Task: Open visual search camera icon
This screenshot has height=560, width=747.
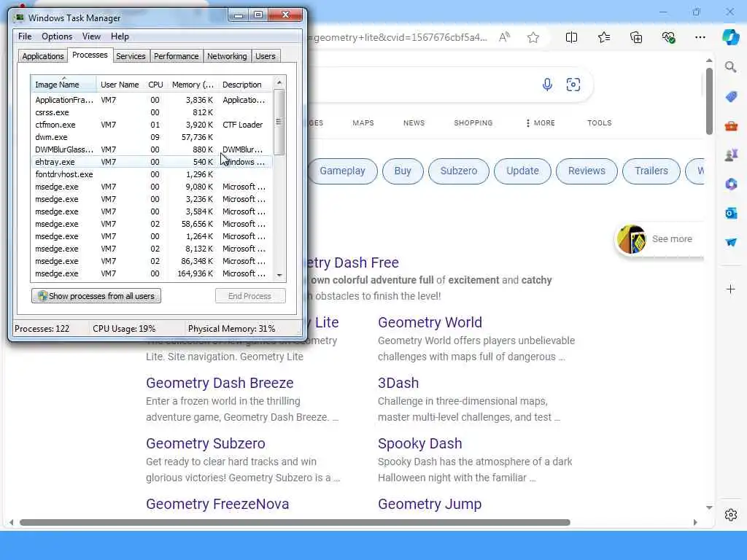Action: 573,85
